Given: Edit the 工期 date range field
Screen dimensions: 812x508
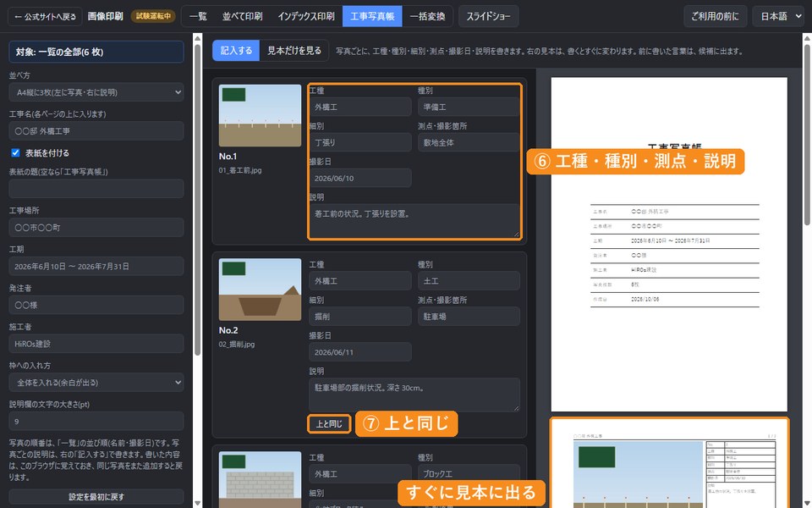Looking at the screenshot, I should [x=96, y=267].
